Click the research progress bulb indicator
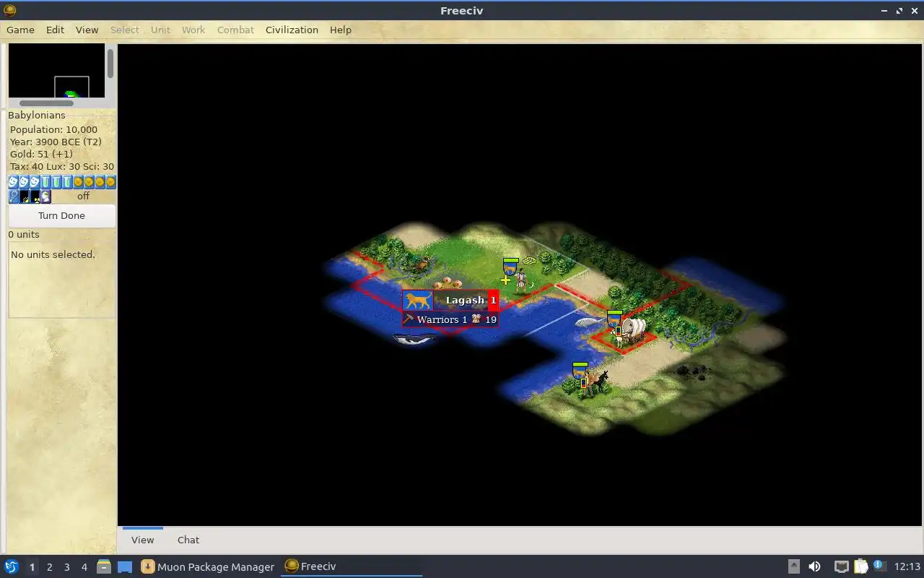The height and width of the screenshot is (578, 924). 14,196
